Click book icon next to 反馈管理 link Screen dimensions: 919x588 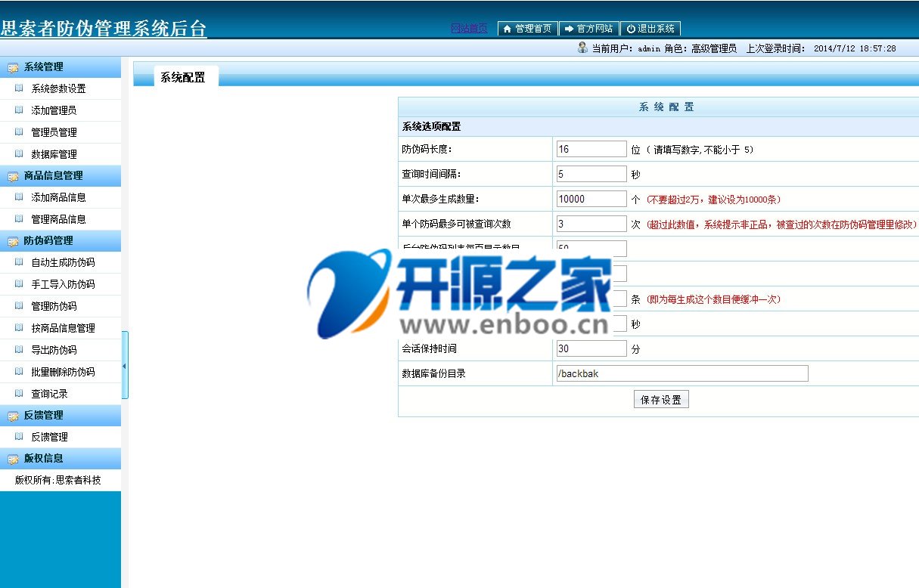coord(19,436)
